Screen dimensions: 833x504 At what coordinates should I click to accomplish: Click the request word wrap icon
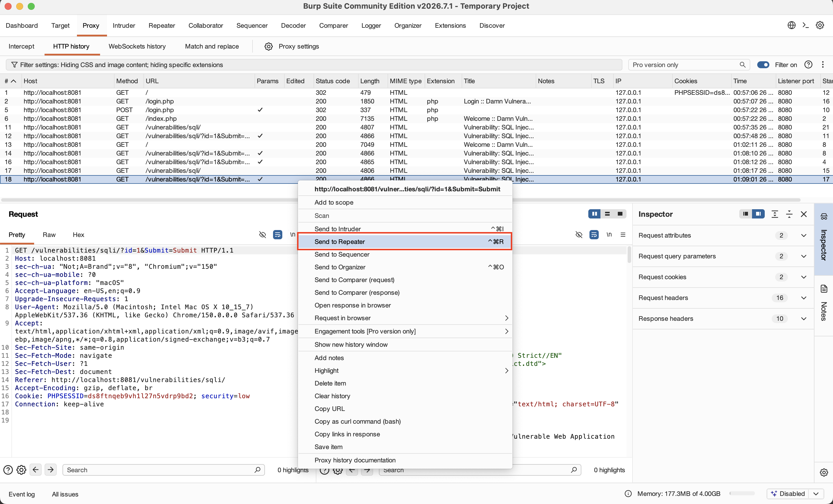[x=278, y=234]
